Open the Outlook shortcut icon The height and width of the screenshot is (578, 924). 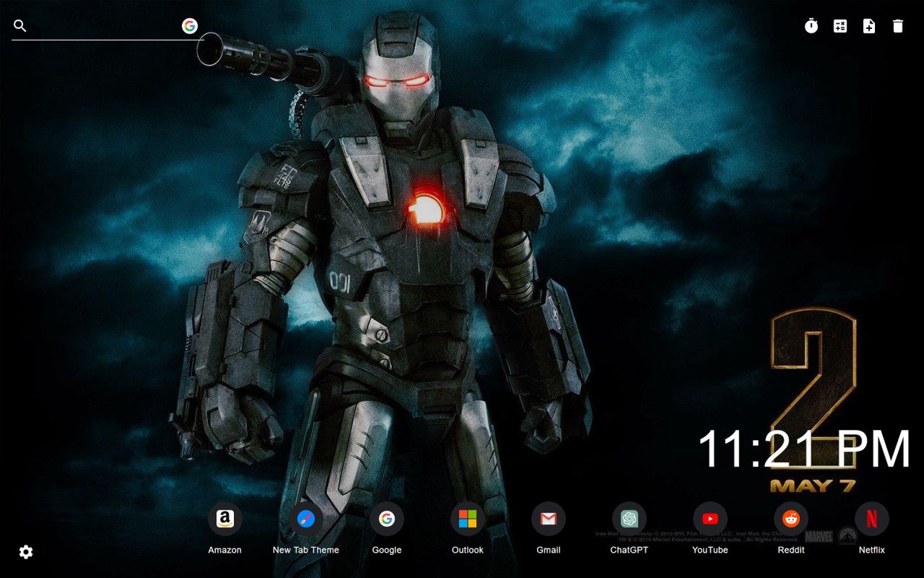coord(468,519)
